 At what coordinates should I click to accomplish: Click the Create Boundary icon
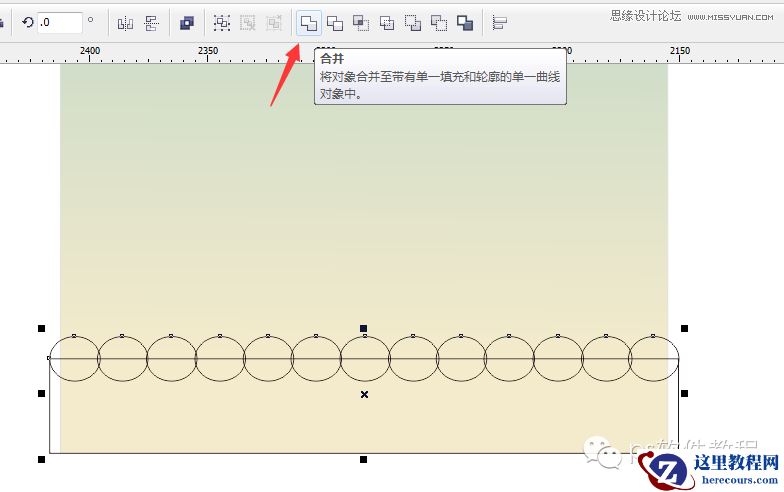click(464, 23)
